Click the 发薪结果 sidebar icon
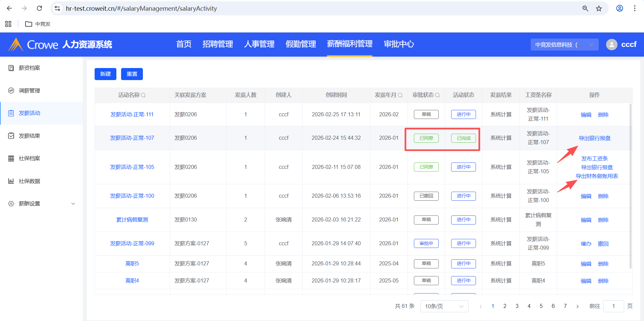The width and height of the screenshot is (644, 321). tap(11, 136)
